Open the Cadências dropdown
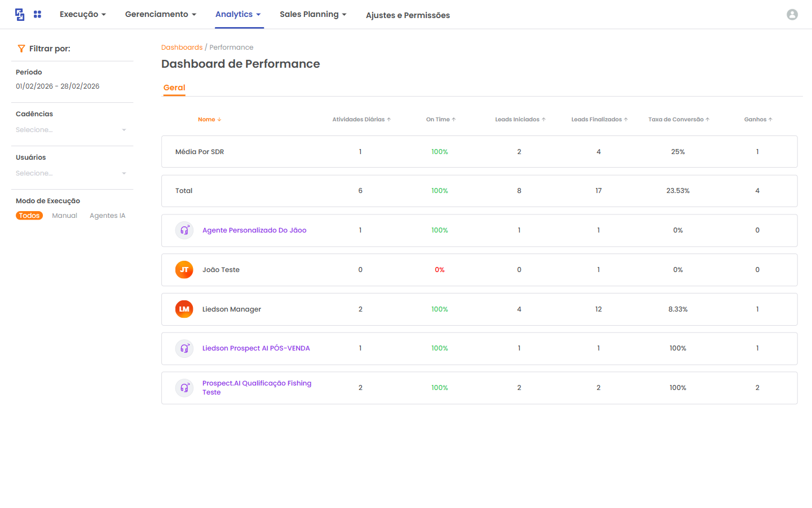 pos(72,130)
